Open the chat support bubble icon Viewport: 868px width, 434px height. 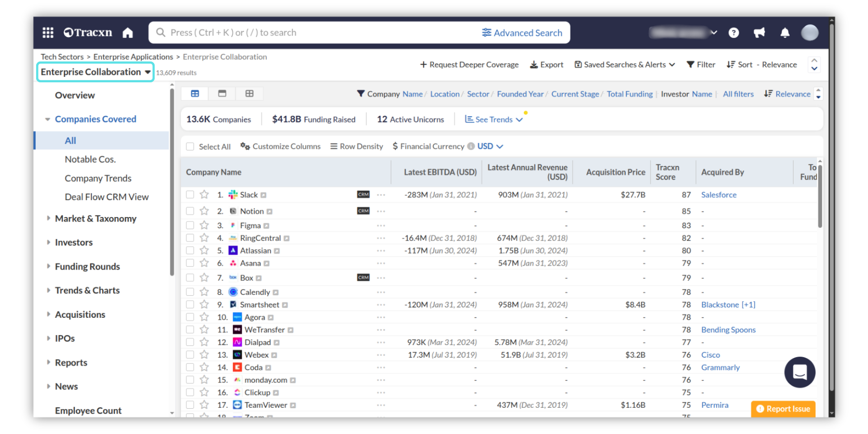[x=799, y=372]
